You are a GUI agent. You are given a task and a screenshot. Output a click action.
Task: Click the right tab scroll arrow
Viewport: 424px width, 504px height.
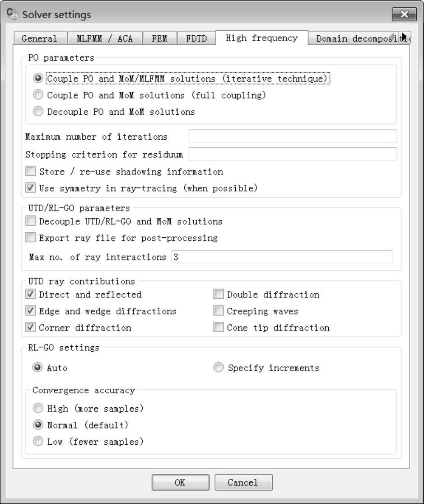coord(405,38)
